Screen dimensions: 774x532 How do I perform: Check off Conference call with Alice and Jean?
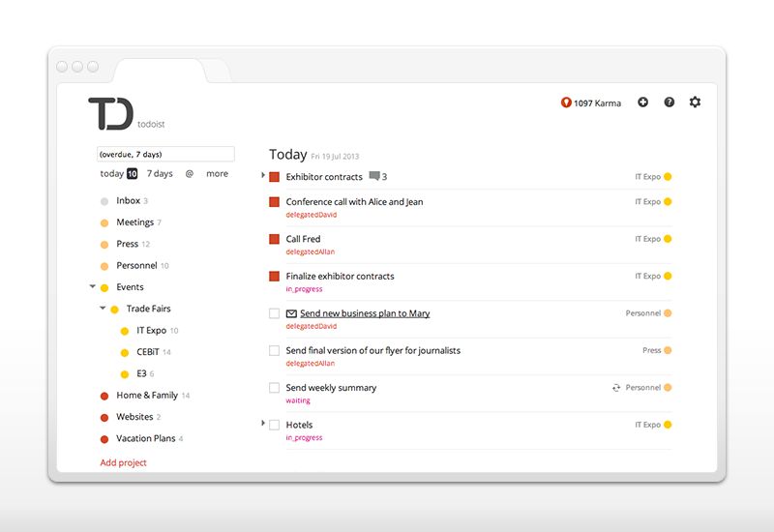(274, 202)
